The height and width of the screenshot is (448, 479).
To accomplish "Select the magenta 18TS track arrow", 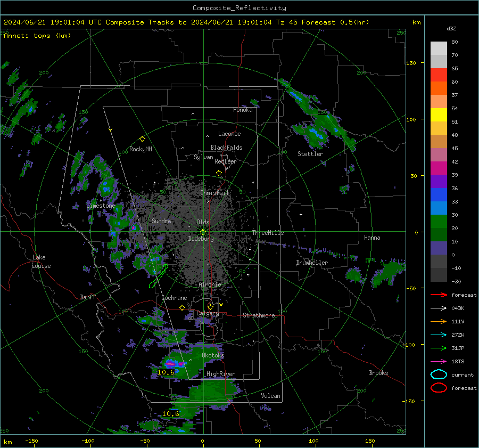I will 439,362.
